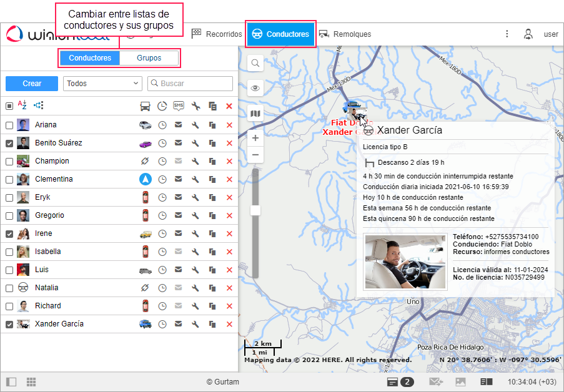564x392 pixels.
Task: Check the Luis checkbox
Action: click(9, 270)
